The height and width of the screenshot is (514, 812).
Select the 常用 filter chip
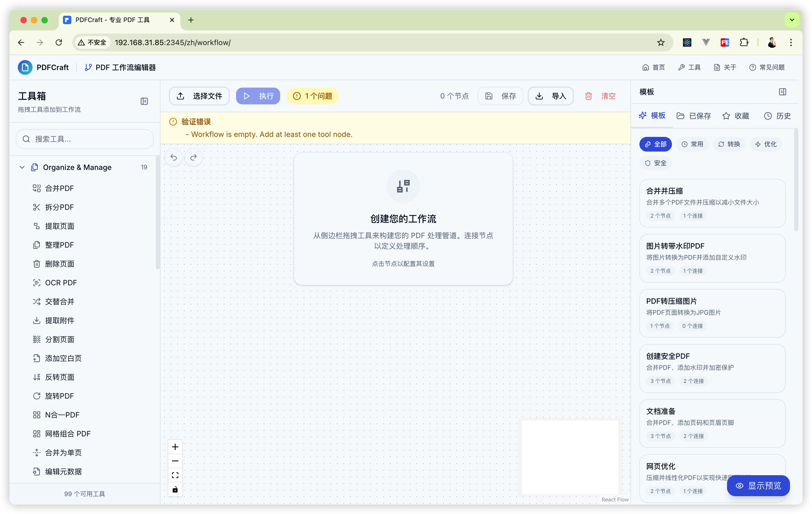692,144
